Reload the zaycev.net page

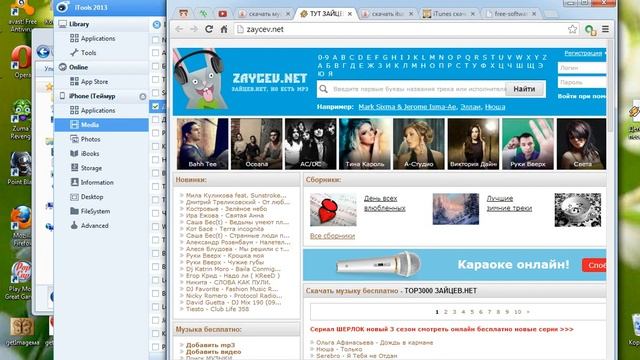click(209, 29)
